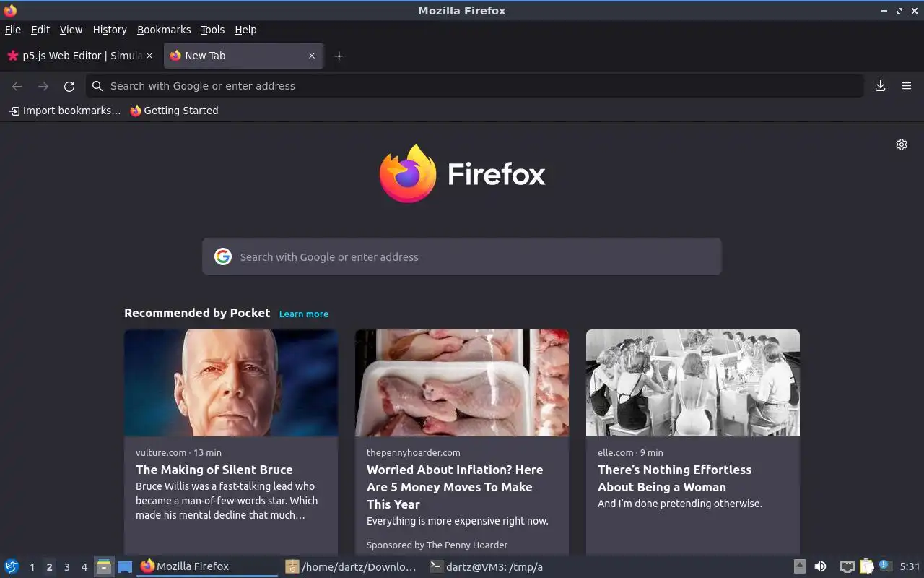Open the black-and-white women photo thumbnail
Image resolution: width=924 pixels, height=578 pixels.
tap(693, 383)
